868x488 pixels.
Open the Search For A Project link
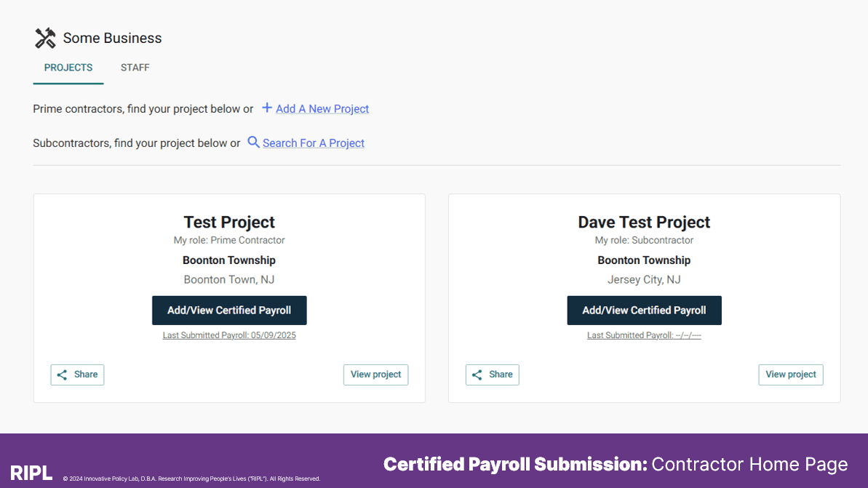coord(314,143)
